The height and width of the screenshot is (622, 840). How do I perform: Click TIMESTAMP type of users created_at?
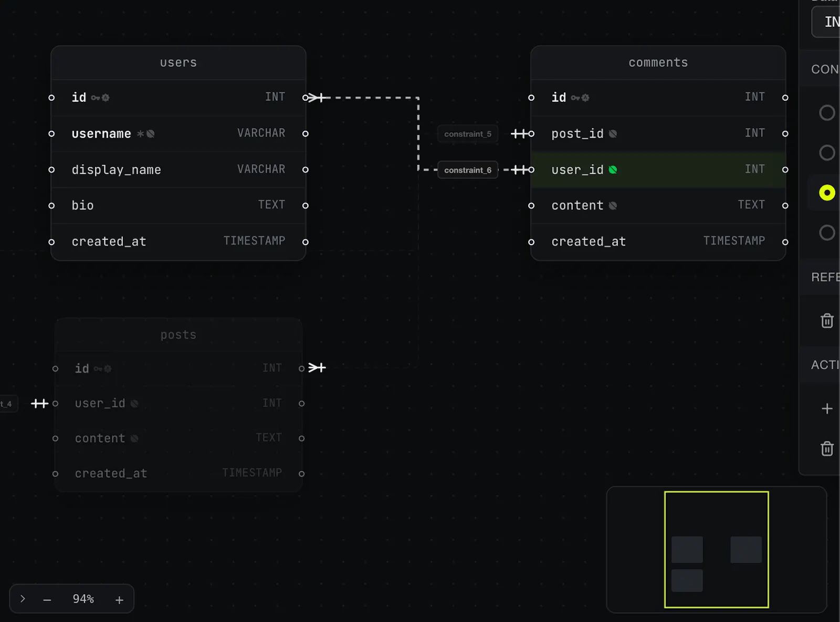pos(254,240)
